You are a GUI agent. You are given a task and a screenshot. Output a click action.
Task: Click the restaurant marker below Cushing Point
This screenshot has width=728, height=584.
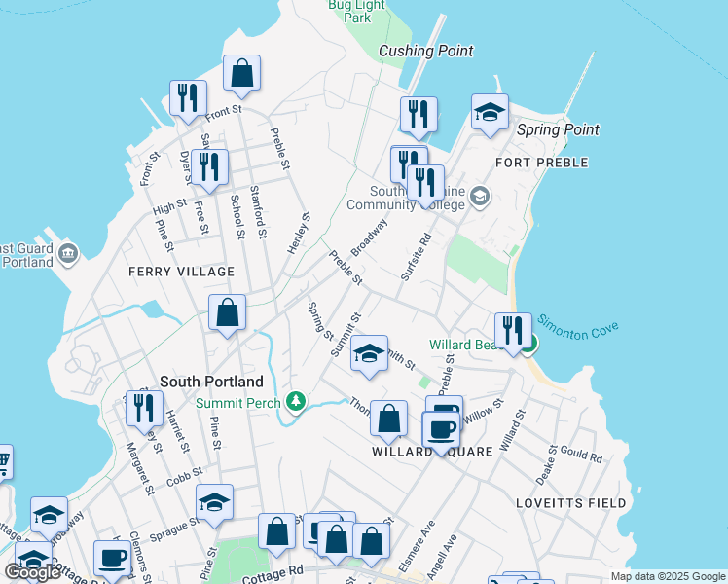coord(419,116)
